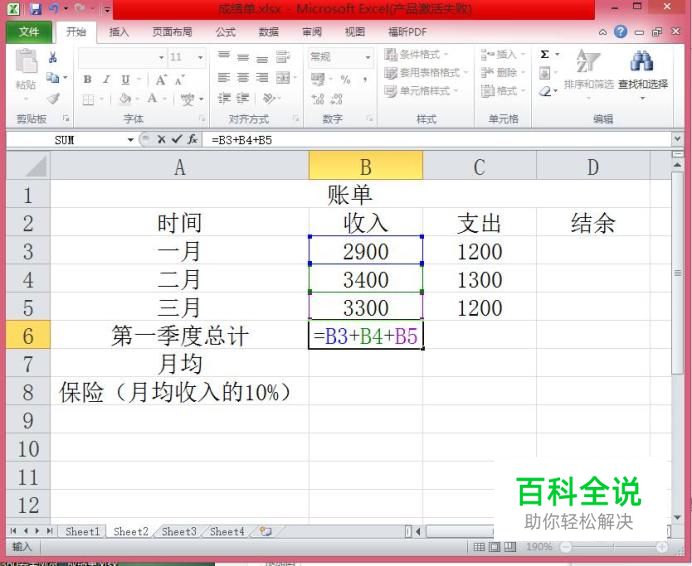Click the Middle Align icon
The image size is (692, 566).
243,57
